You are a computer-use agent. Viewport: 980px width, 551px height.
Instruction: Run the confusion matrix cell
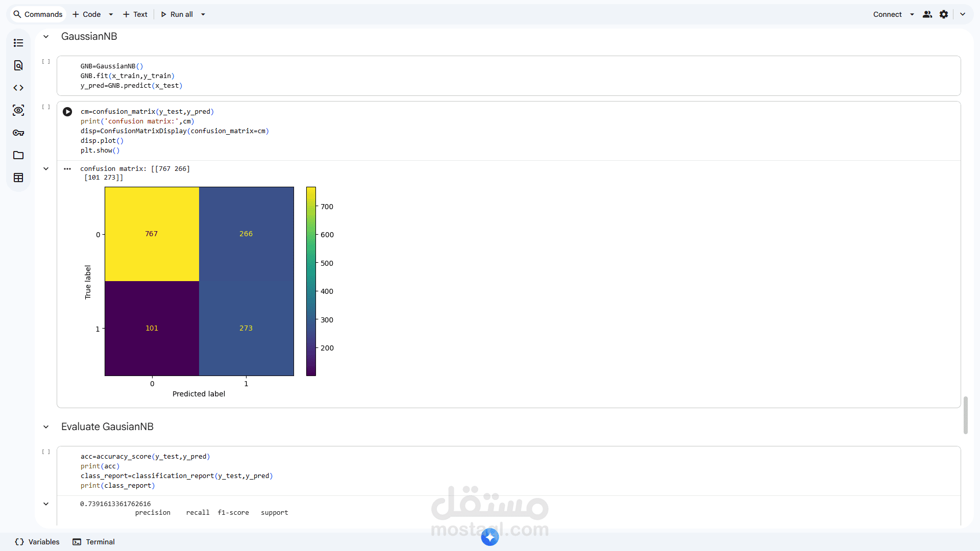click(67, 112)
